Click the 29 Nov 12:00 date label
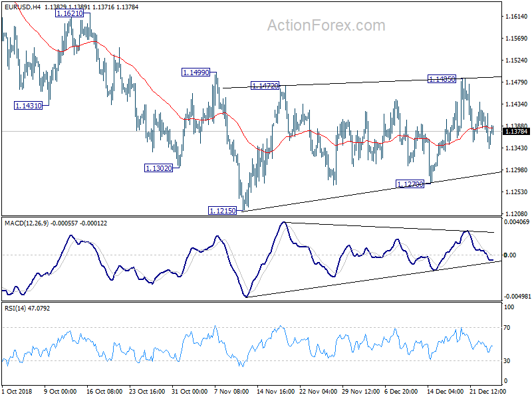 [x=360, y=391]
